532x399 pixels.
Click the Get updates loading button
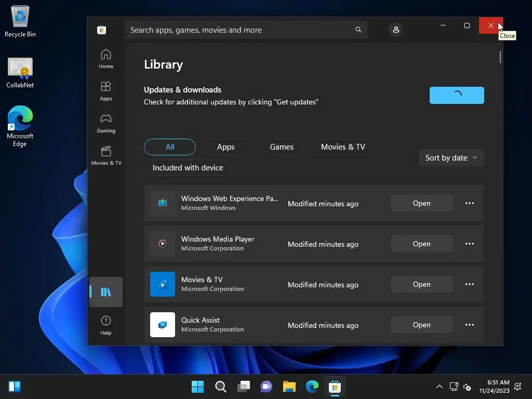point(457,96)
